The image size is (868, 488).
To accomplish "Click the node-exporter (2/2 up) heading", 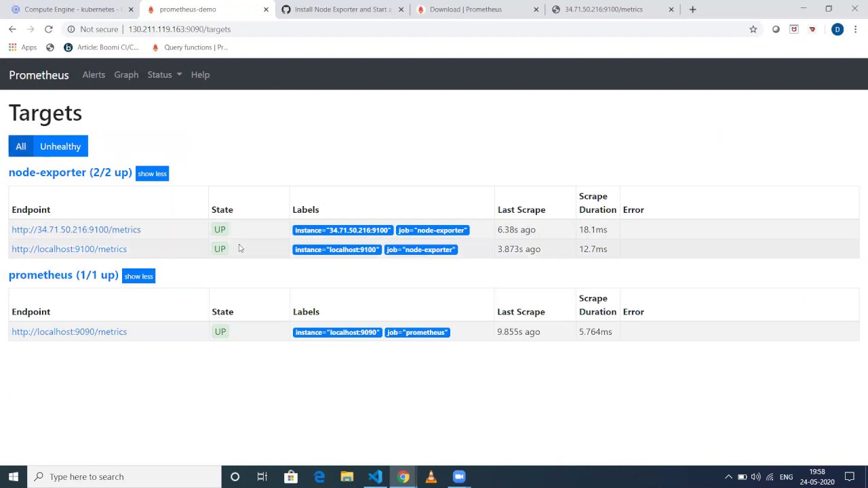I will (71, 173).
